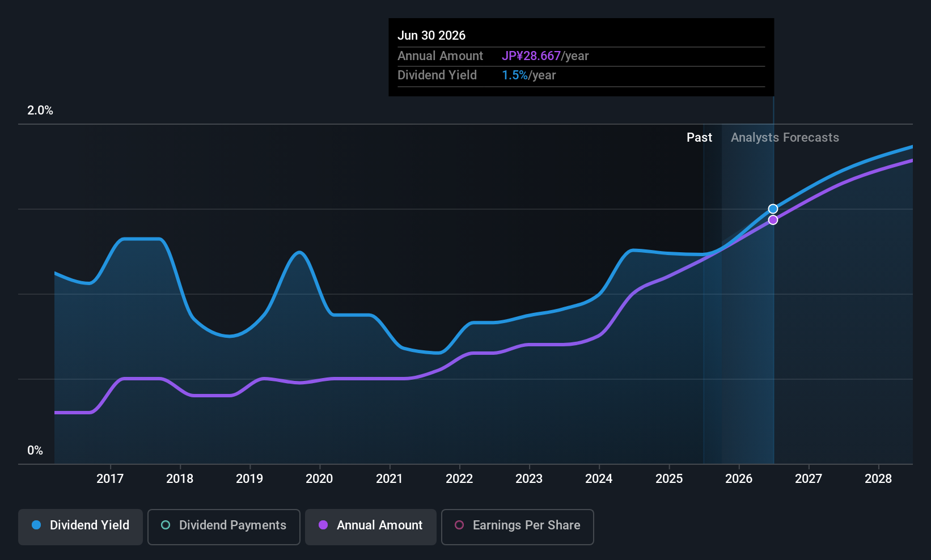Image resolution: width=931 pixels, height=560 pixels.
Task: Click the blue Dividend Yield legend dot
Action: (36, 525)
